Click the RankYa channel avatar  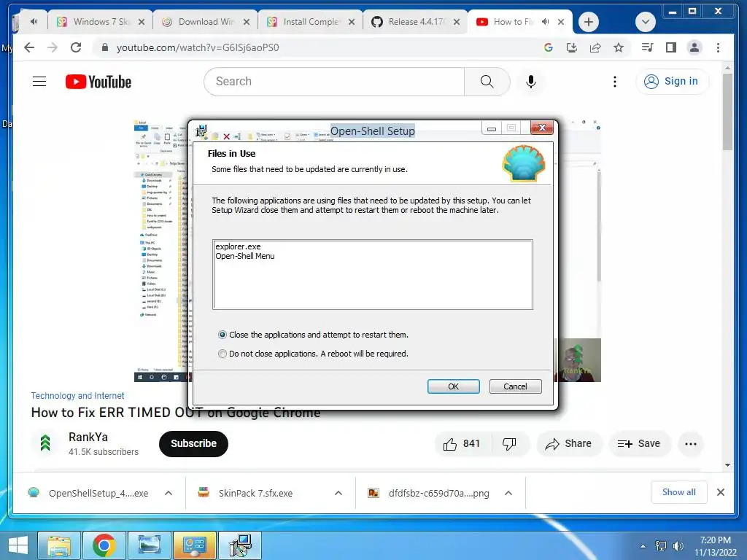tap(45, 443)
